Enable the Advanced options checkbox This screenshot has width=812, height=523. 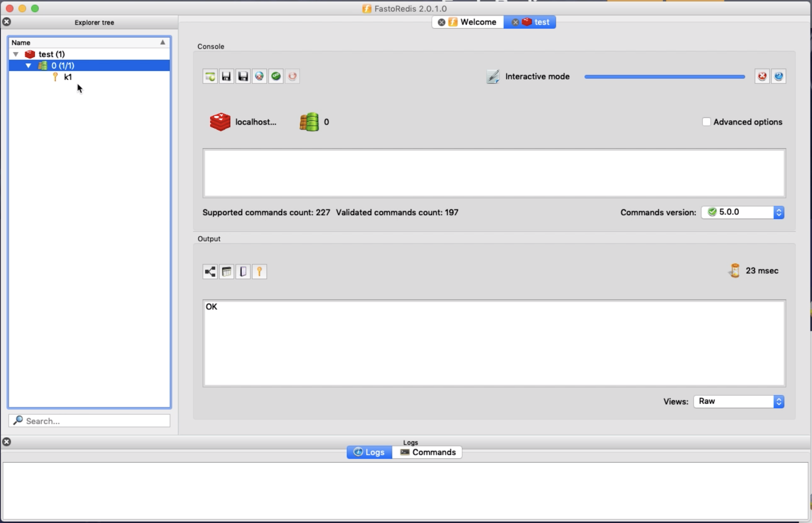pos(706,122)
